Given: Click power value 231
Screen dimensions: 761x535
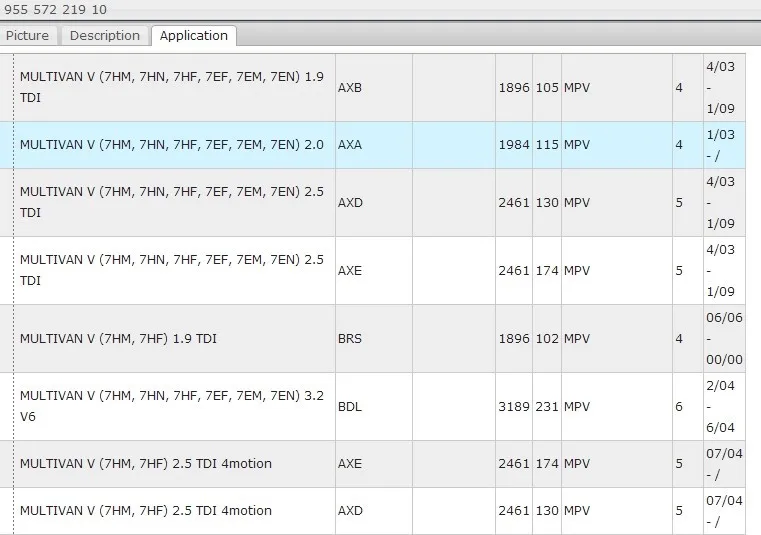Looking at the screenshot, I should pos(547,407).
